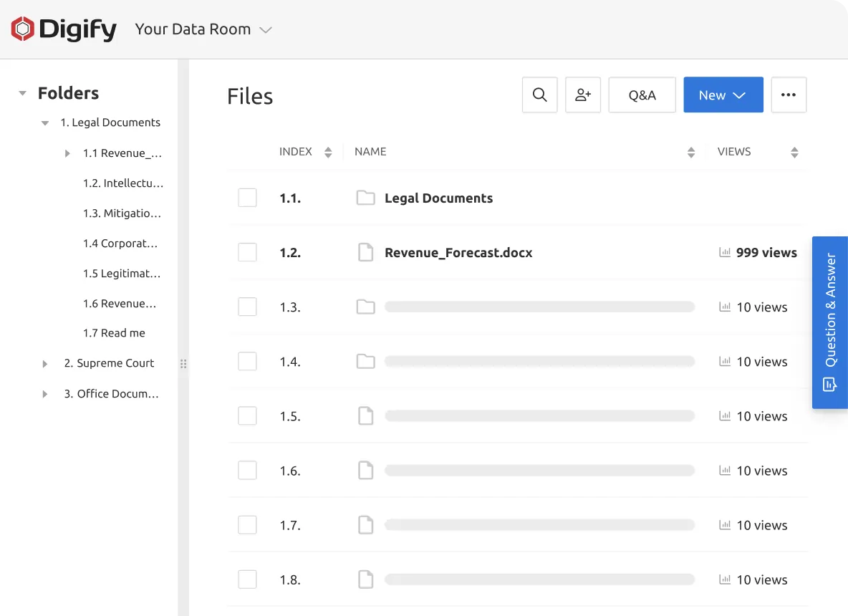Open the three-dots more options menu
The width and height of the screenshot is (848, 616).
coord(789,95)
